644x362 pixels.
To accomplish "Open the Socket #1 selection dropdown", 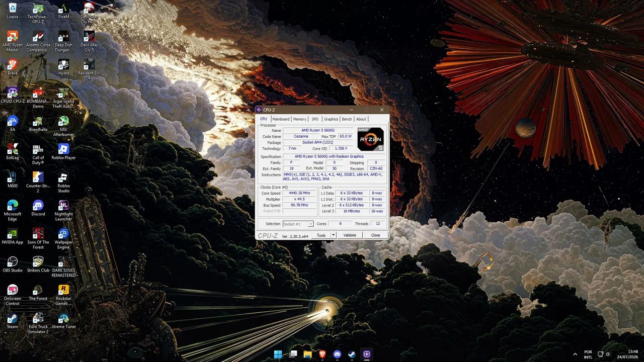I will click(298, 224).
